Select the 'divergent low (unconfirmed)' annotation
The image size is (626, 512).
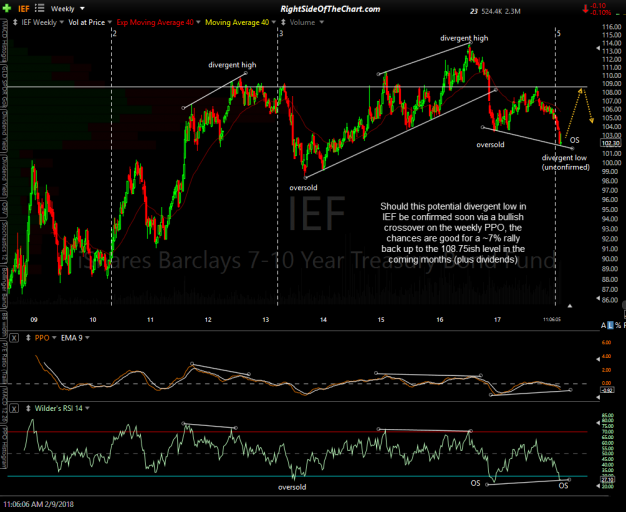click(x=565, y=163)
